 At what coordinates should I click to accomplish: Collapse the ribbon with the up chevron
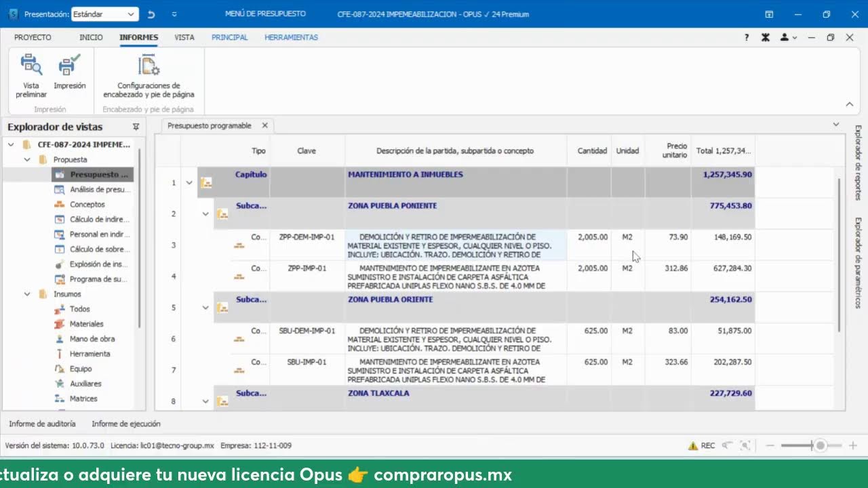[849, 104]
